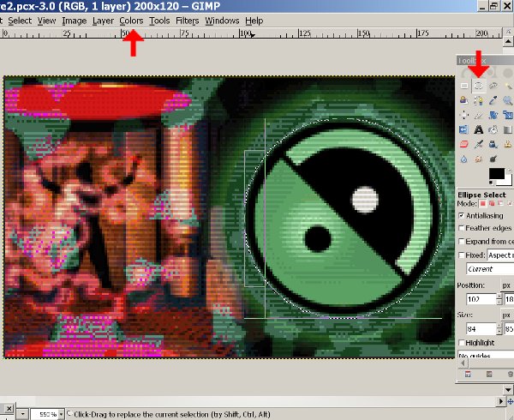The height and width of the screenshot is (420, 514).
Task: Activate the Zoom magnifier tool
Action: click(509, 101)
